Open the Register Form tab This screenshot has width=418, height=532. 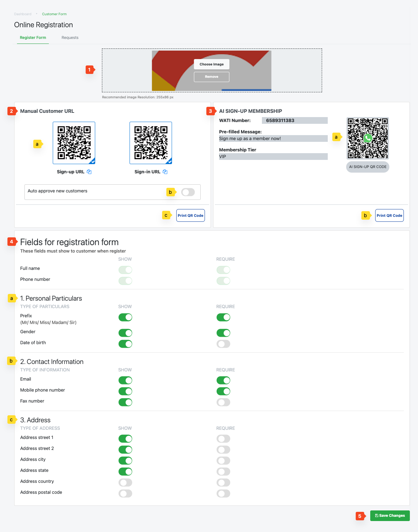(x=33, y=37)
